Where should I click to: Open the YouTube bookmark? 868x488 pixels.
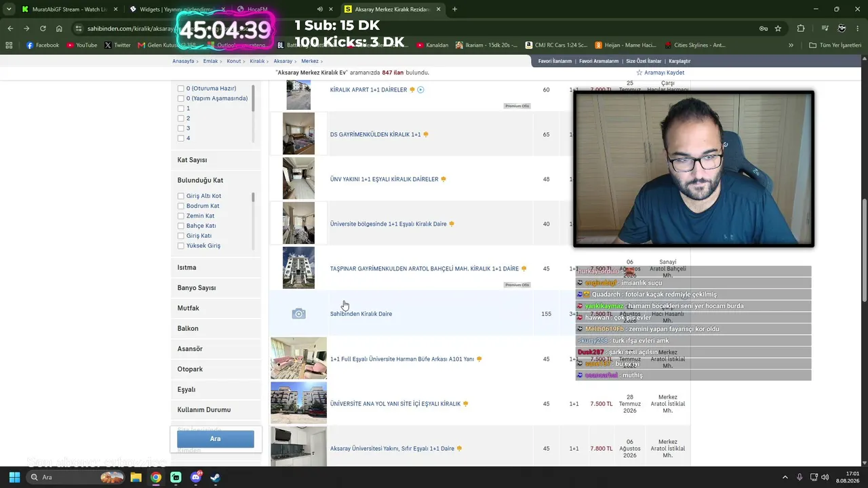[x=82, y=45]
